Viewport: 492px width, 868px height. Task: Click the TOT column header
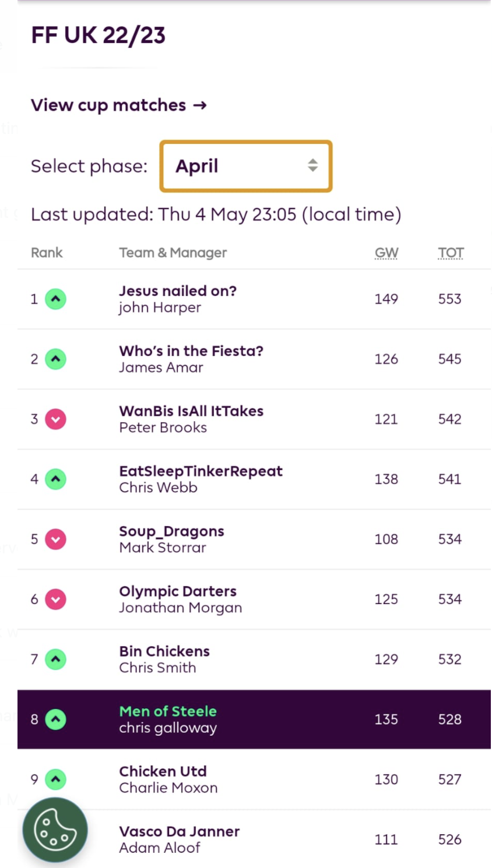point(451,253)
